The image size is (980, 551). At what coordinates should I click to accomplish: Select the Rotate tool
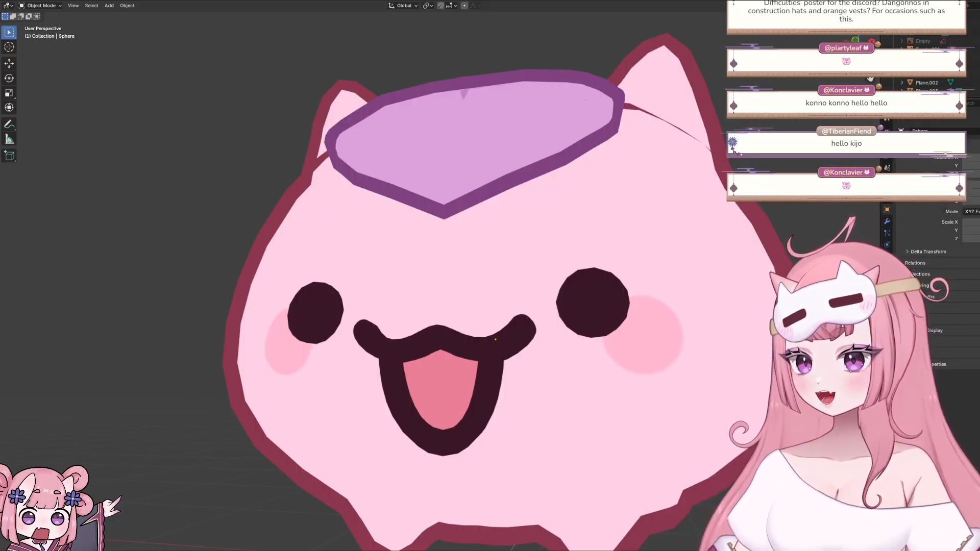pyautogui.click(x=9, y=78)
